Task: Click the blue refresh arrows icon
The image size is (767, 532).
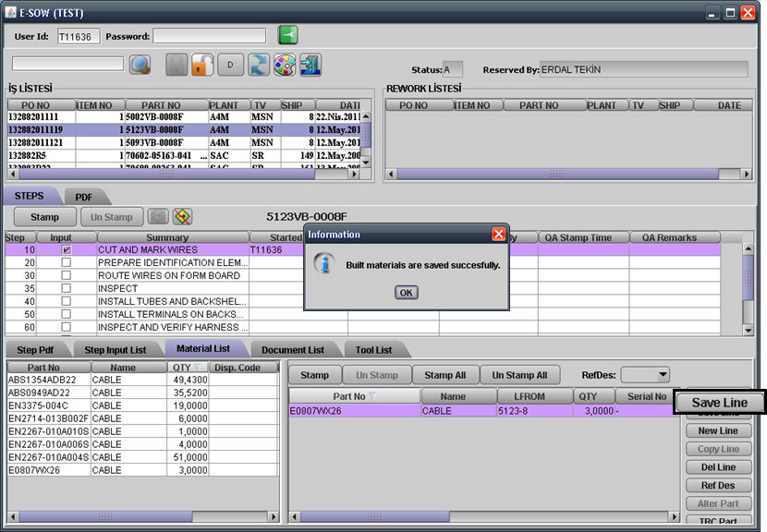Action: (x=258, y=65)
